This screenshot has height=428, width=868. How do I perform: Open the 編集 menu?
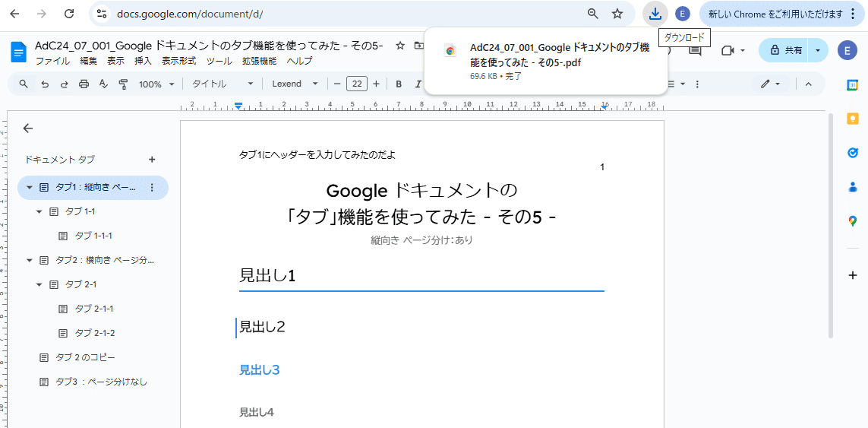[x=89, y=61]
